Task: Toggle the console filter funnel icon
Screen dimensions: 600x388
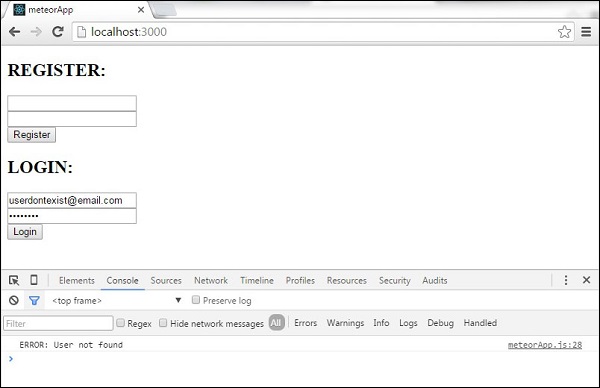Action: tap(34, 301)
